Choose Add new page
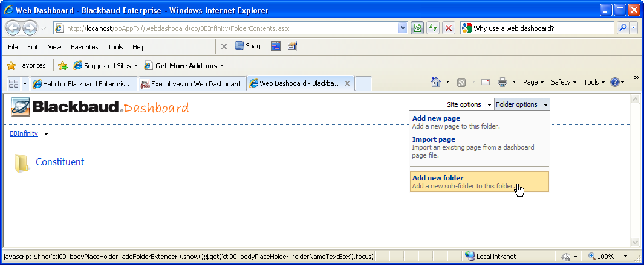This screenshot has height=265, width=644. [x=480, y=123]
